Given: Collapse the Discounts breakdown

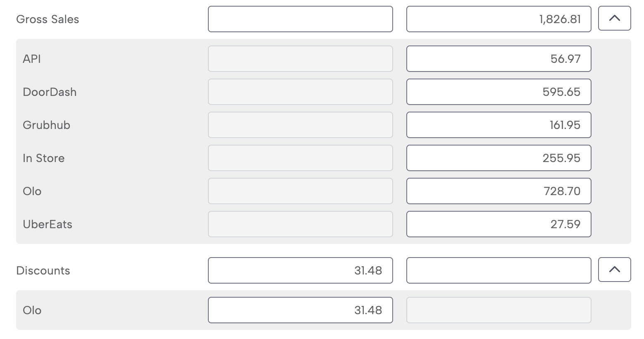Looking at the screenshot, I should (614, 270).
